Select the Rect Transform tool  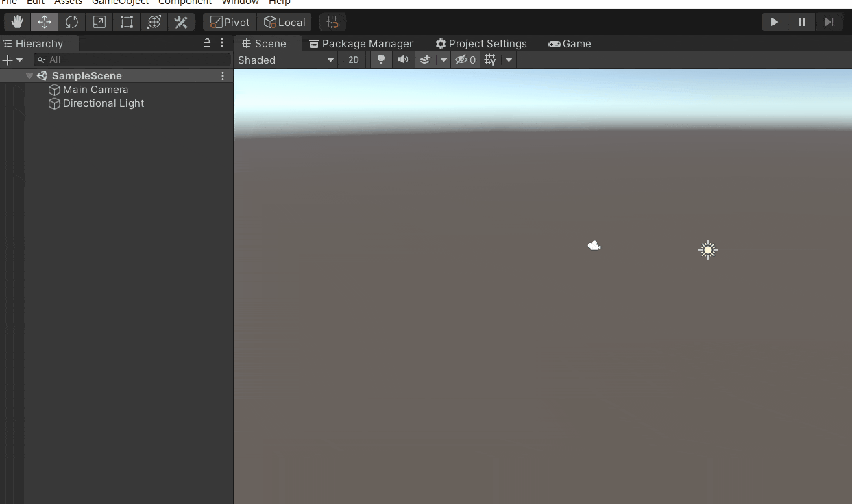click(126, 21)
